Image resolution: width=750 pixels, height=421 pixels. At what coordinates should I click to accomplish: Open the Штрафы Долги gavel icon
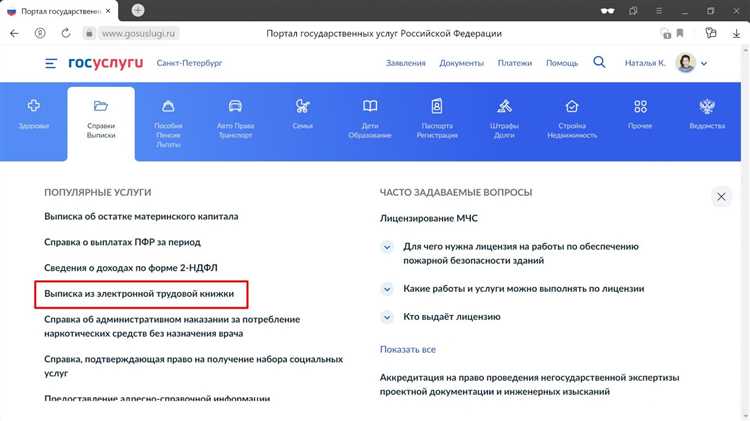pos(505,106)
